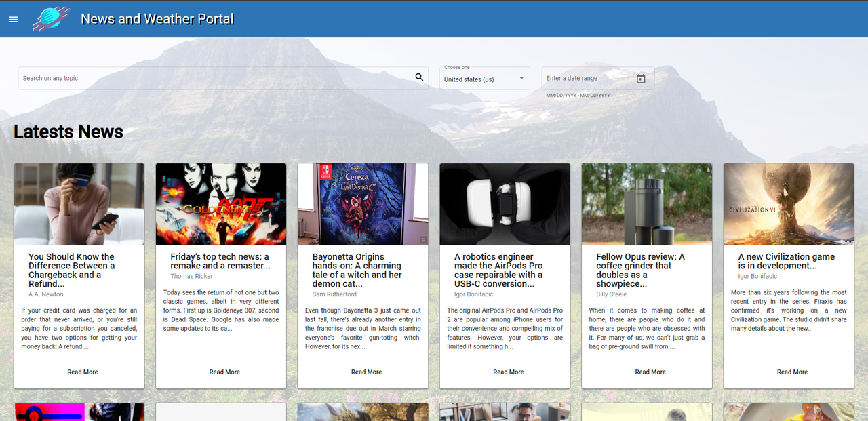This screenshot has height=421, width=868.
Task: Click author name Billy Steele
Action: pos(612,294)
